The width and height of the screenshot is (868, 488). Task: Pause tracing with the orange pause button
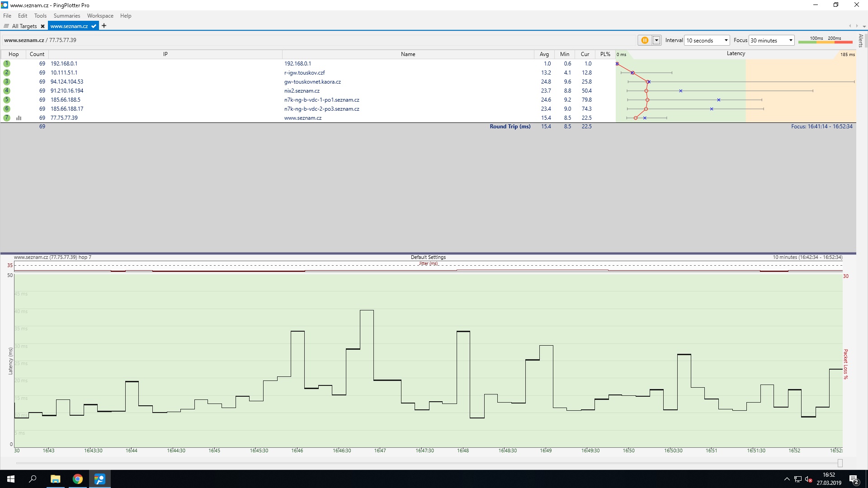click(x=644, y=40)
